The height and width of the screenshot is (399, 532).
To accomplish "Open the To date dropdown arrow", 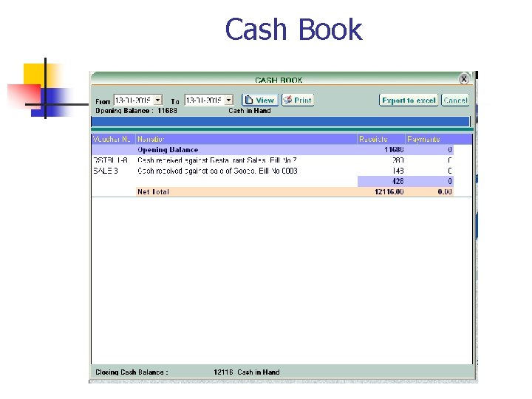I will pos(228,100).
